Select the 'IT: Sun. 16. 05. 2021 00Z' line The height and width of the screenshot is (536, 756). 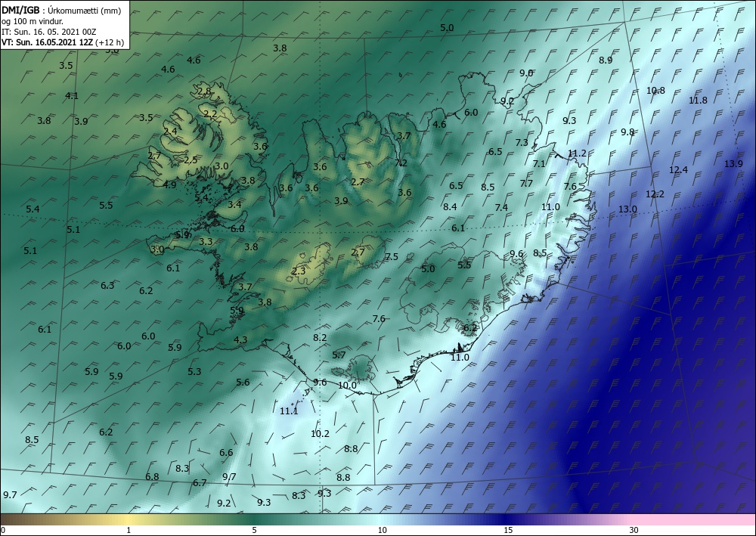pyautogui.click(x=48, y=32)
